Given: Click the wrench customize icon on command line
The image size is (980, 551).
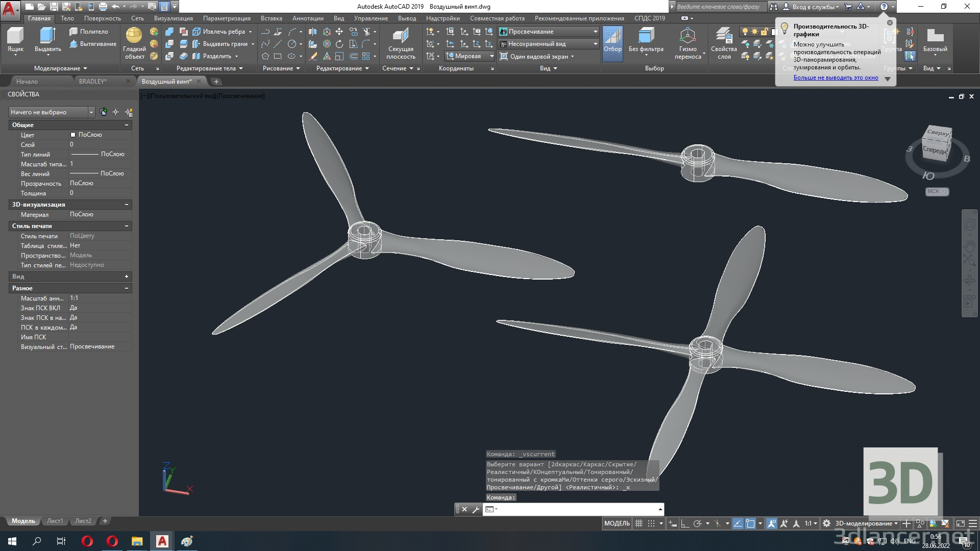Looking at the screenshot, I should [x=476, y=509].
